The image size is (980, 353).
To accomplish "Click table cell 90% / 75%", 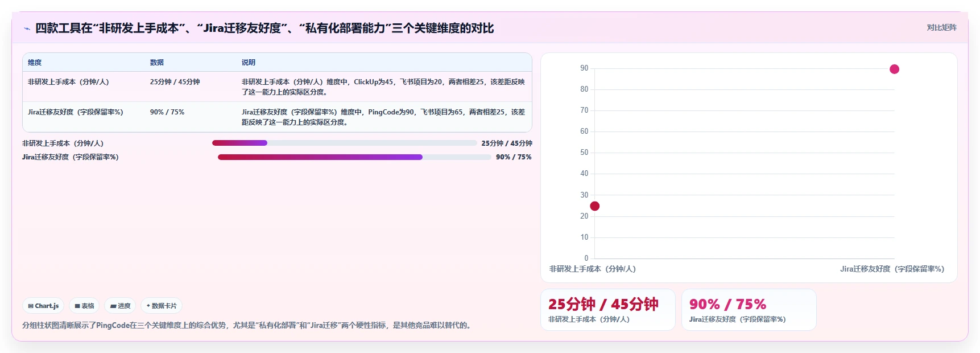I will [167, 112].
